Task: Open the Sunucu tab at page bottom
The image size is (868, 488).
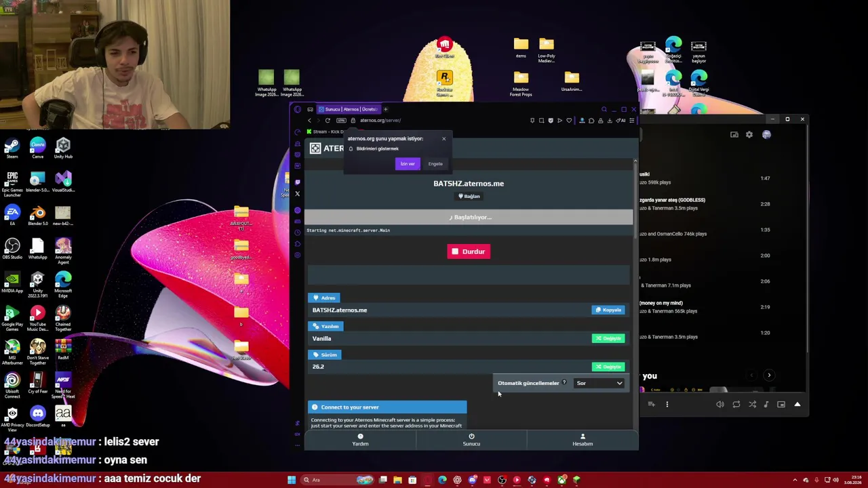Action: [x=471, y=440]
